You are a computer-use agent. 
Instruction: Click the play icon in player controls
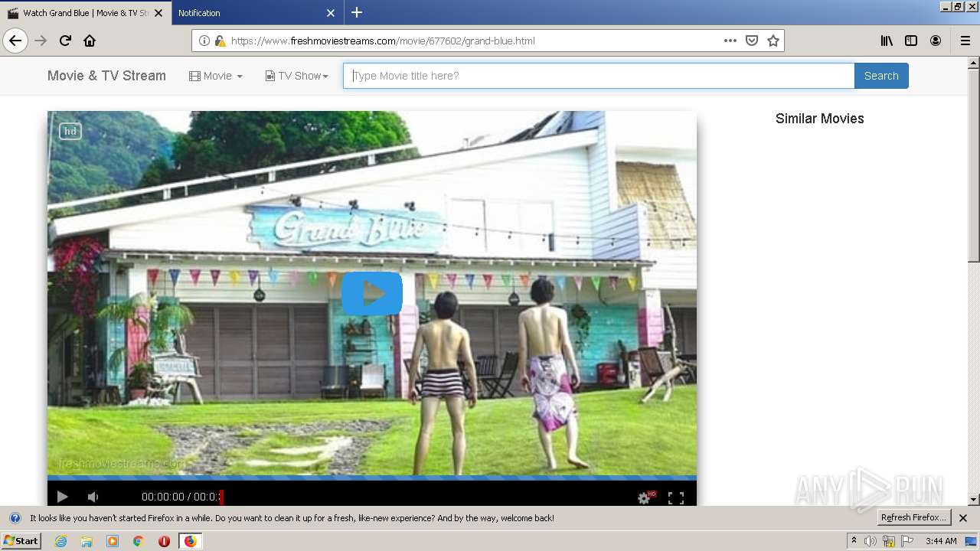(63, 497)
